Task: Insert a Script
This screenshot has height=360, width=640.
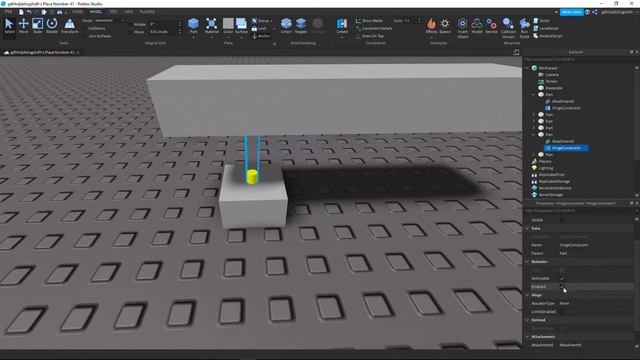Action: click(542, 20)
